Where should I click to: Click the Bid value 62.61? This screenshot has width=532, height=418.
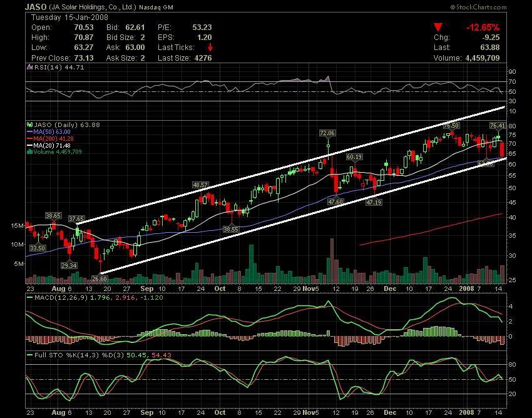pyautogui.click(x=135, y=27)
